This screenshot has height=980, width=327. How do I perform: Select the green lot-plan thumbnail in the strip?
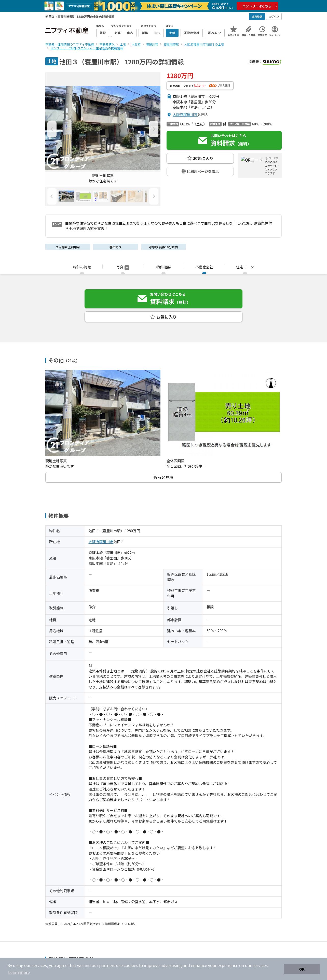click(83, 196)
